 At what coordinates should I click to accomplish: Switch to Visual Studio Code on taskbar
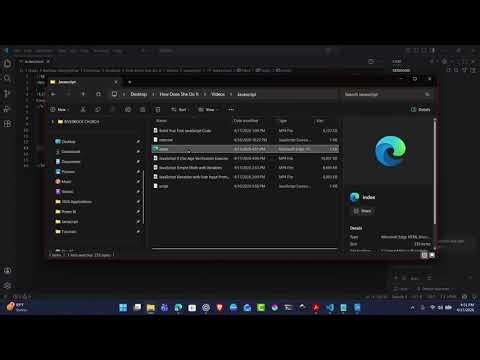330,307
